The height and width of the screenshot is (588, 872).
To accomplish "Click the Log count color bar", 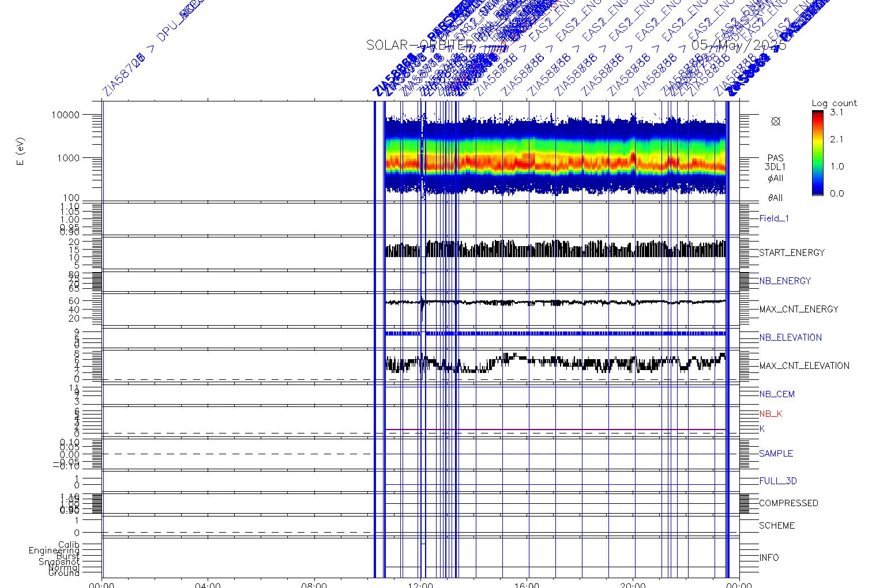I will pyautogui.click(x=818, y=153).
